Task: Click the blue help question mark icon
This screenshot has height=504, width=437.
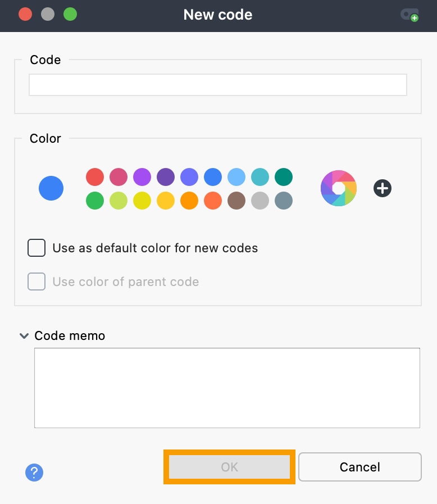Action: point(34,473)
